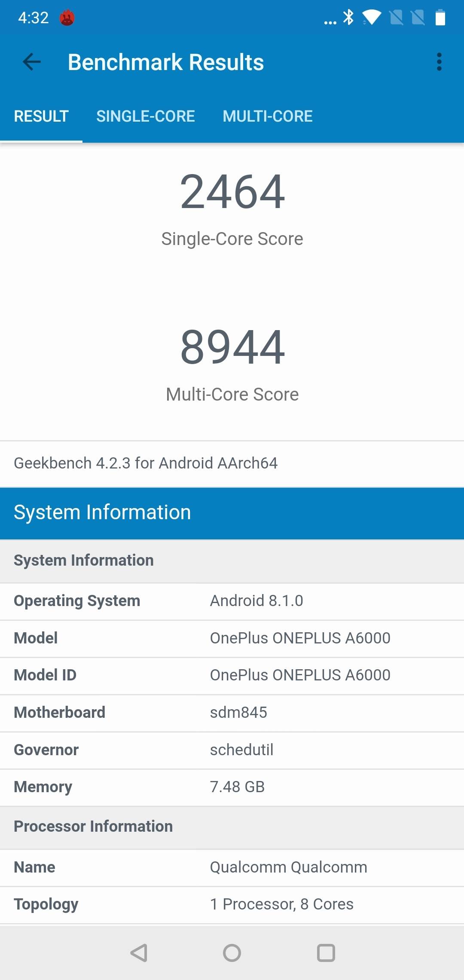
Task: Tap the first no-SIM status icon
Action: 396,18
